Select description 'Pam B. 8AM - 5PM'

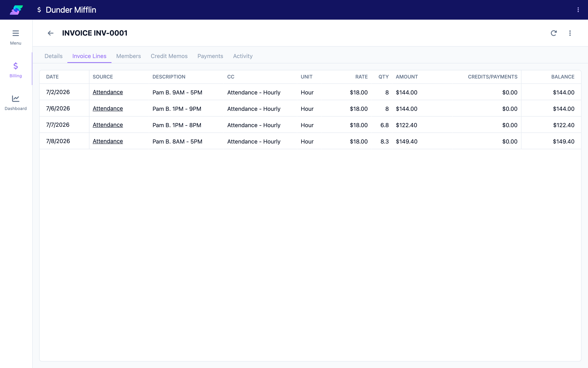[177, 141]
